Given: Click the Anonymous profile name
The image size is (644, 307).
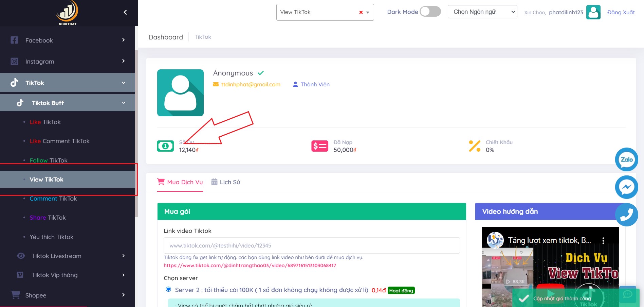Looking at the screenshot, I should (x=233, y=73).
